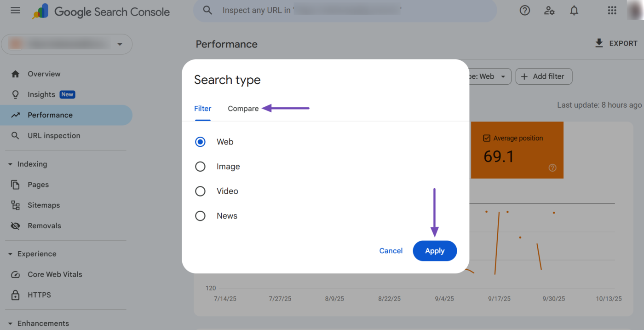Collapse the Indexing section
644x330 pixels.
point(10,164)
